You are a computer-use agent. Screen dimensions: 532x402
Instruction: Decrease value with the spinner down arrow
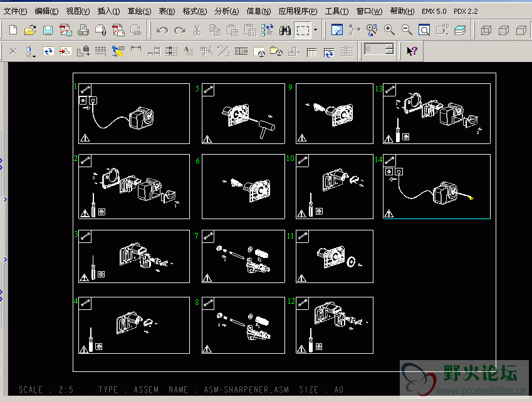tap(390, 52)
